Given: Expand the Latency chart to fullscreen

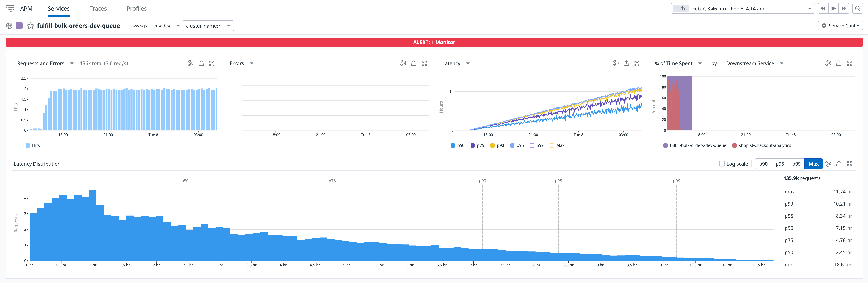Looking at the screenshot, I should (x=637, y=63).
